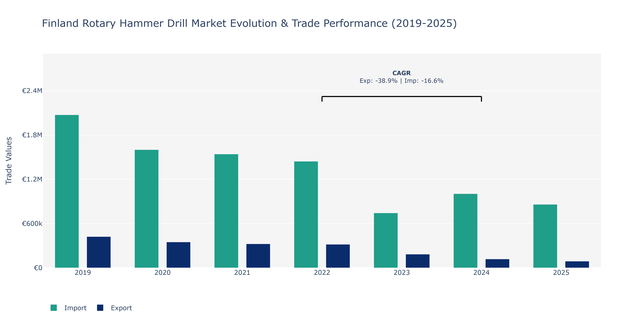Image resolution: width=644 pixels, height=322 pixels.
Task: Select the 2019 Export bar
Action: point(99,252)
